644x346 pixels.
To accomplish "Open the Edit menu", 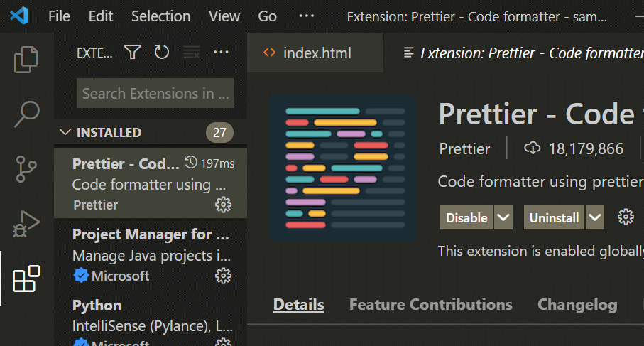I will pyautogui.click(x=101, y=16).
